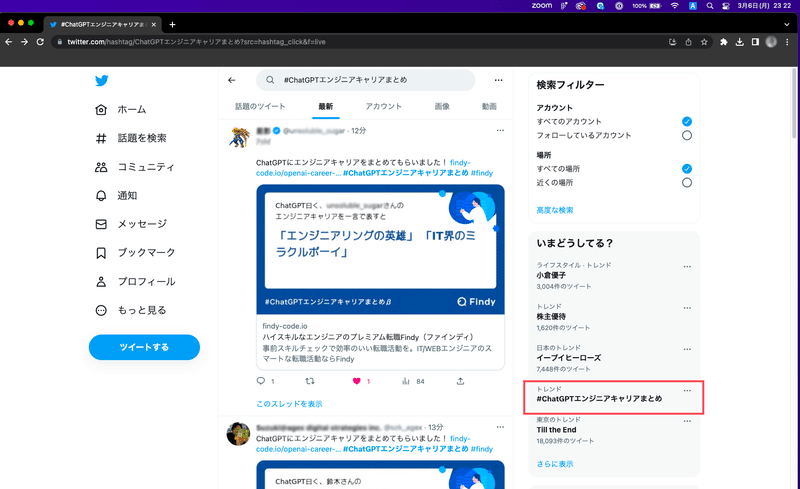Click the reply icon on first tweet

(261, 381)
